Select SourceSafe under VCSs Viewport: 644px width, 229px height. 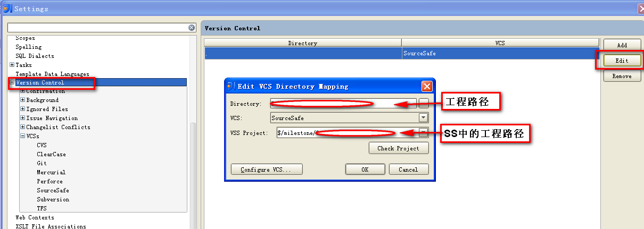[53, 190]
